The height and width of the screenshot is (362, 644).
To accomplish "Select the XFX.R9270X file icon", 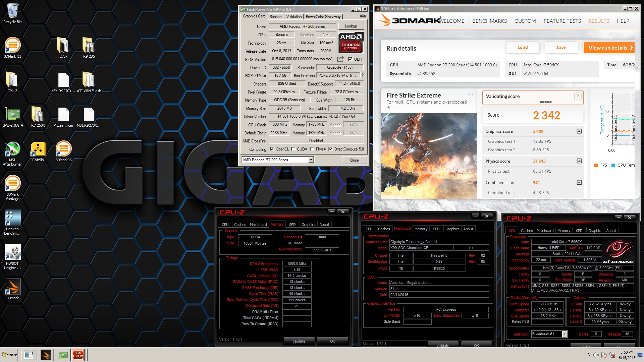I will [63, 82].
